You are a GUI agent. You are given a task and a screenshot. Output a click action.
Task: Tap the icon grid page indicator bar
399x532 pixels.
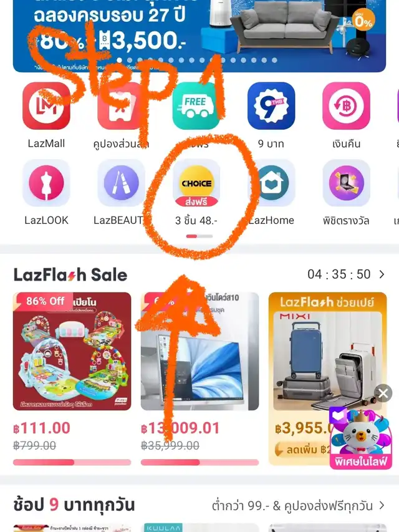pos(199,236)
